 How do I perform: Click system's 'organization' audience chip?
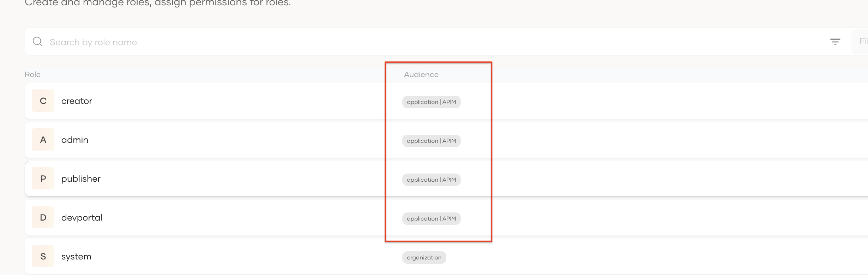[x=424, y=258]
